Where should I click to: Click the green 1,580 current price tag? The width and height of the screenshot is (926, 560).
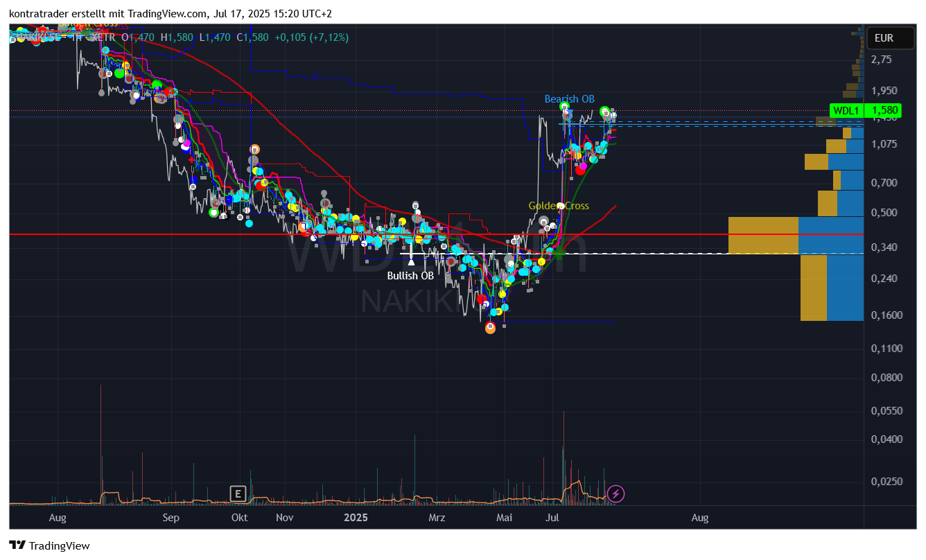coord(885,110)
